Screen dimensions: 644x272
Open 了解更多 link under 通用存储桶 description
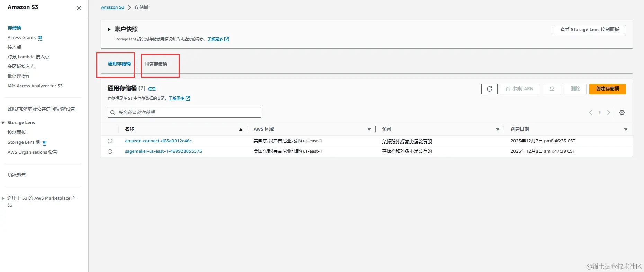(177, 98)
